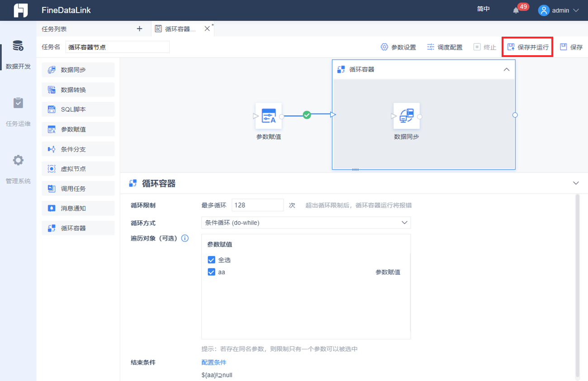Viewport: 588px width, 381px height.
Task: Add a new tab with plus icon
Action: tap(139, 29)
